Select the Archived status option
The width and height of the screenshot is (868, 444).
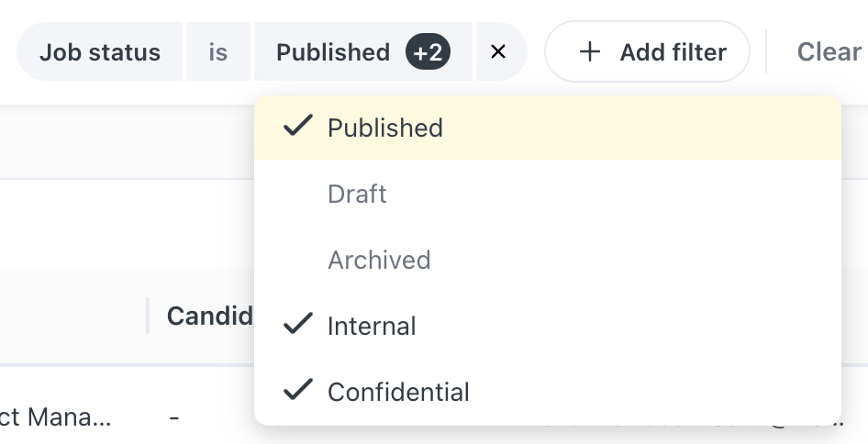pyautogui.click(x=379, y=260)
